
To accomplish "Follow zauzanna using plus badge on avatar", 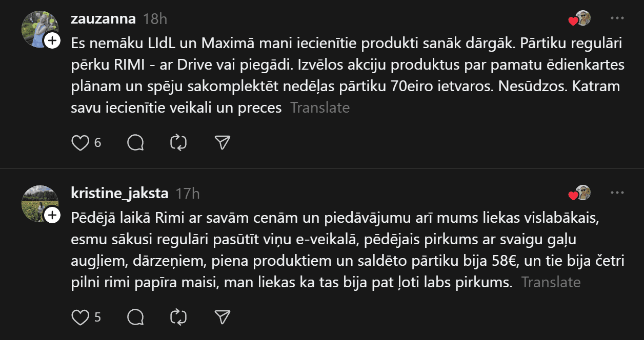I will point(52,41).
